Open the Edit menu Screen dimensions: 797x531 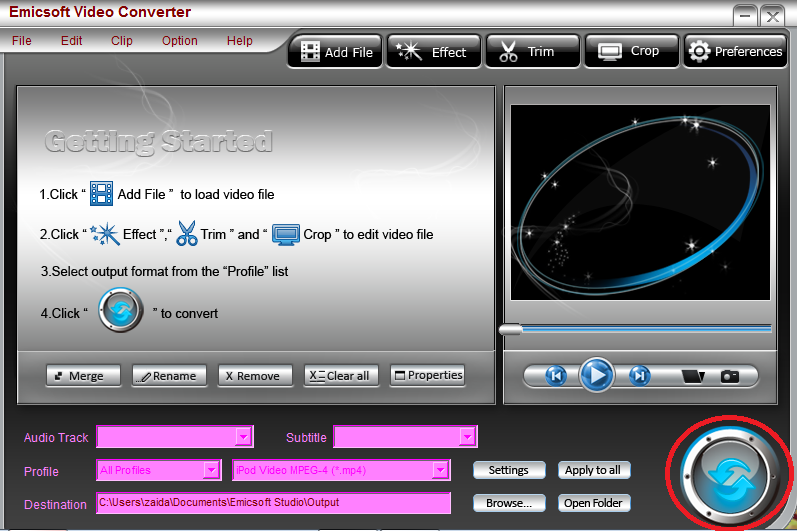click(72, 41)
